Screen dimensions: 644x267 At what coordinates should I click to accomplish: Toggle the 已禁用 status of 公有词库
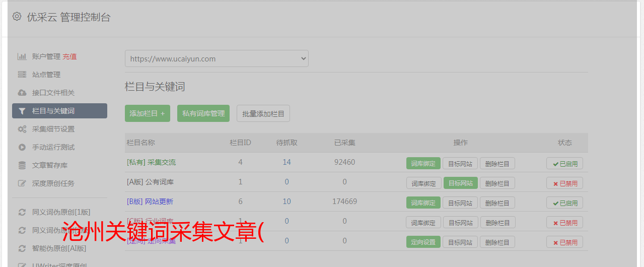[x=565, y=183]
